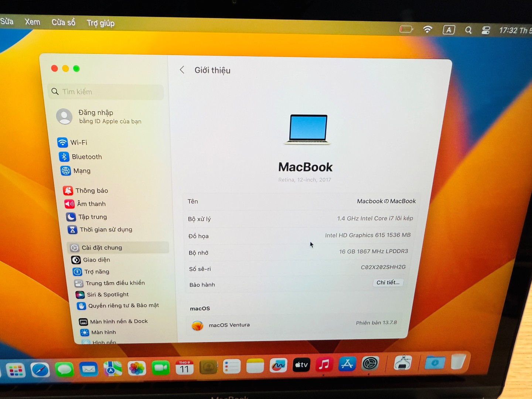The image size is (532, 399).
Task: Open the Sửa menu
Action: click(7, 21)
